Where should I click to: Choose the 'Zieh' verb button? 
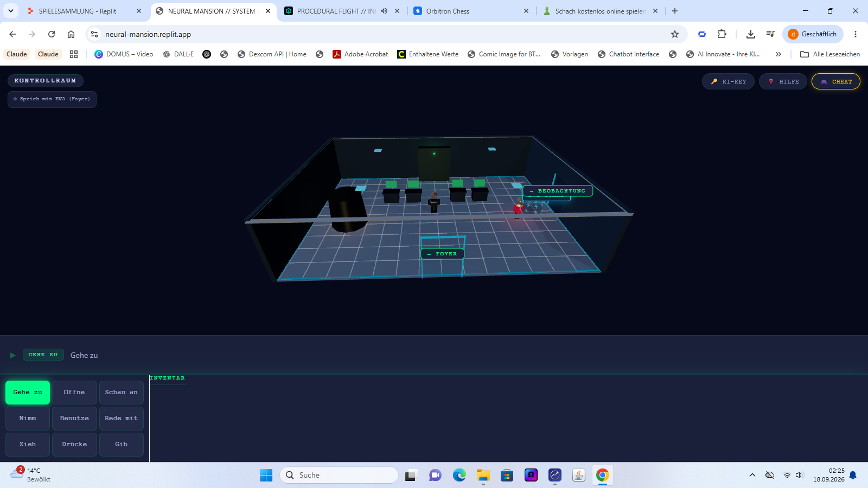point(28,444)
